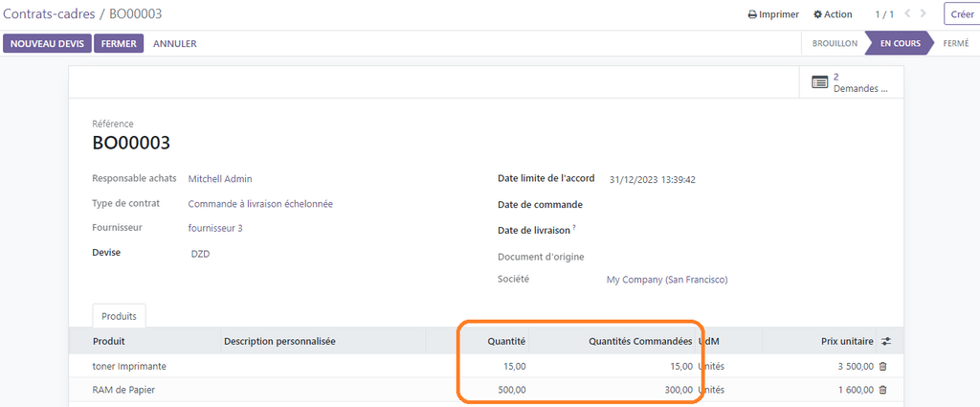Open the fournisseur 3 supplier link
The height and width of the screenshot is (407, 980).
[215, 228]
